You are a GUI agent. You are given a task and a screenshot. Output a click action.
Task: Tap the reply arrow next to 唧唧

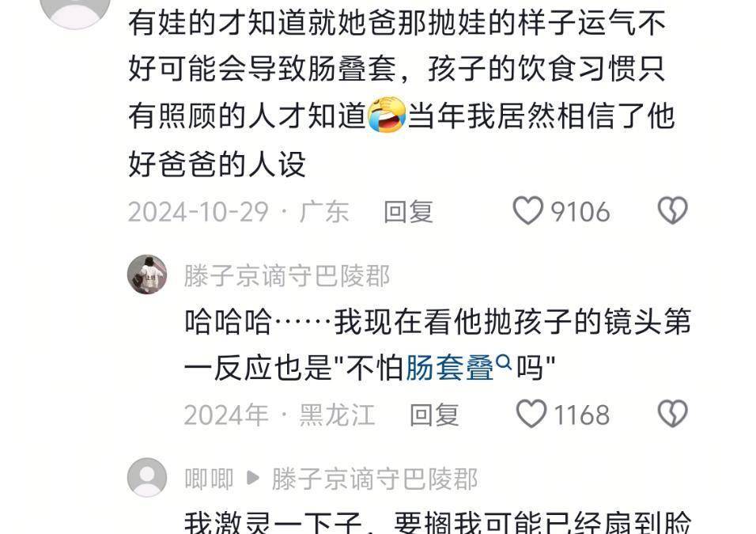pos(252,479)
